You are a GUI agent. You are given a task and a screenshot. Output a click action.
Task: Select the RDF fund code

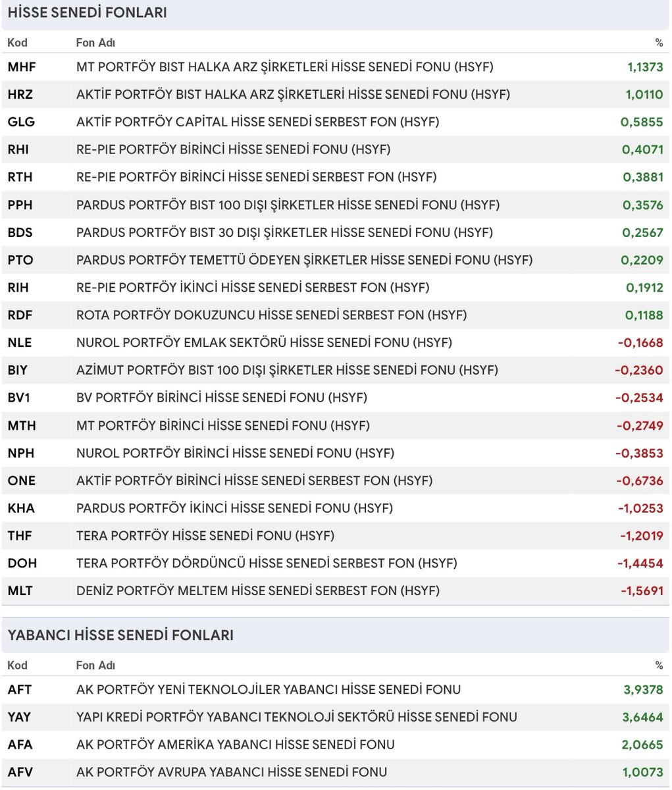tap(20, 316)
